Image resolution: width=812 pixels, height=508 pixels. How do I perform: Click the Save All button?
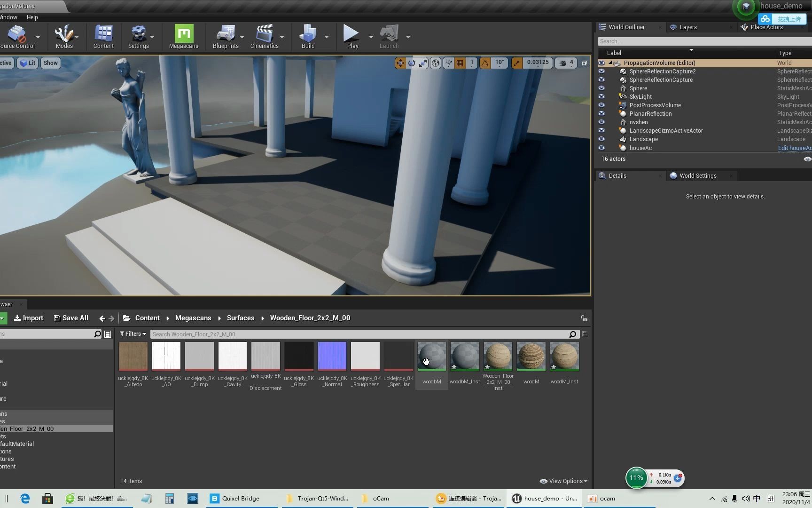pos(71,318)
